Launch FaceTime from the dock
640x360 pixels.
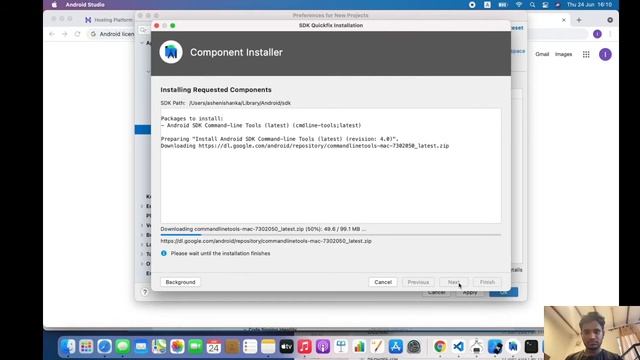click(196, 347)
